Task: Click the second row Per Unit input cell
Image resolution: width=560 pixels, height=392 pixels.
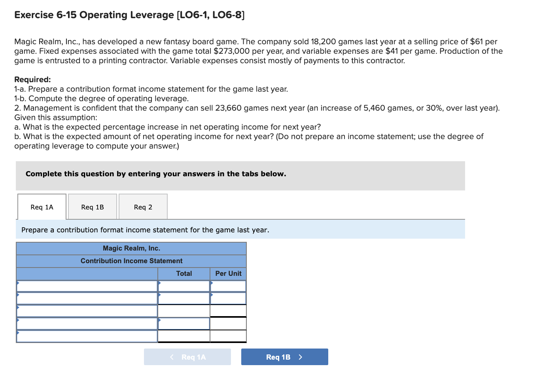Action: (x=228, y=298)
